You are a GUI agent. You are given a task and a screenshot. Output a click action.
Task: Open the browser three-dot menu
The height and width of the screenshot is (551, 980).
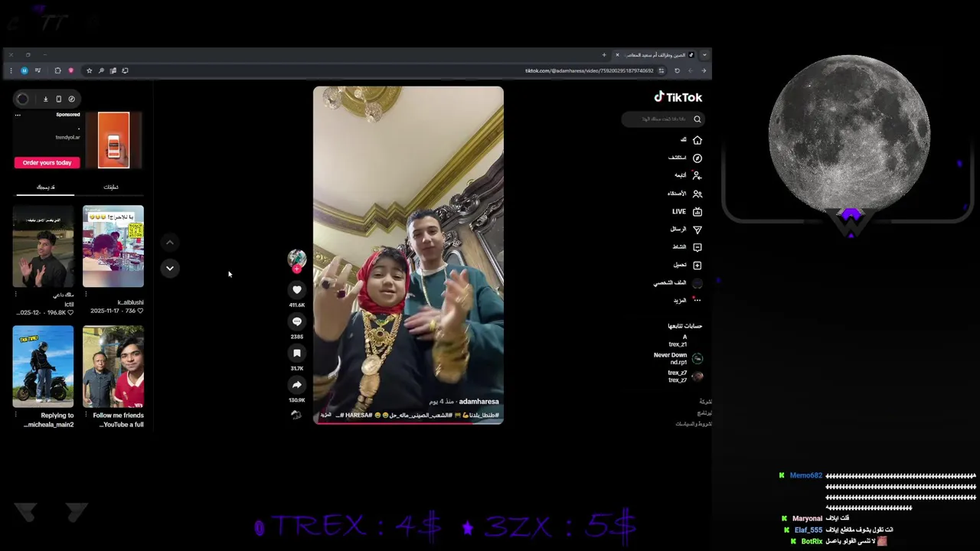[11, 70]
